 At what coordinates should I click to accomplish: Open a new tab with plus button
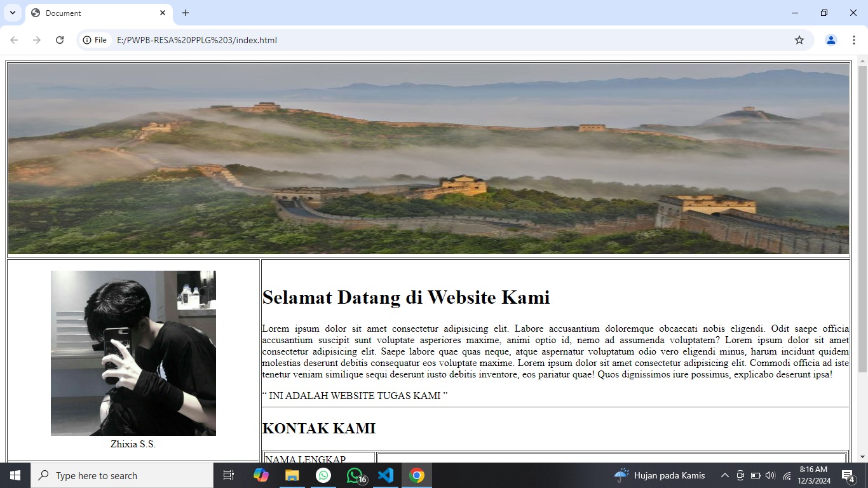pyautogui.click(x=186, y=13)
